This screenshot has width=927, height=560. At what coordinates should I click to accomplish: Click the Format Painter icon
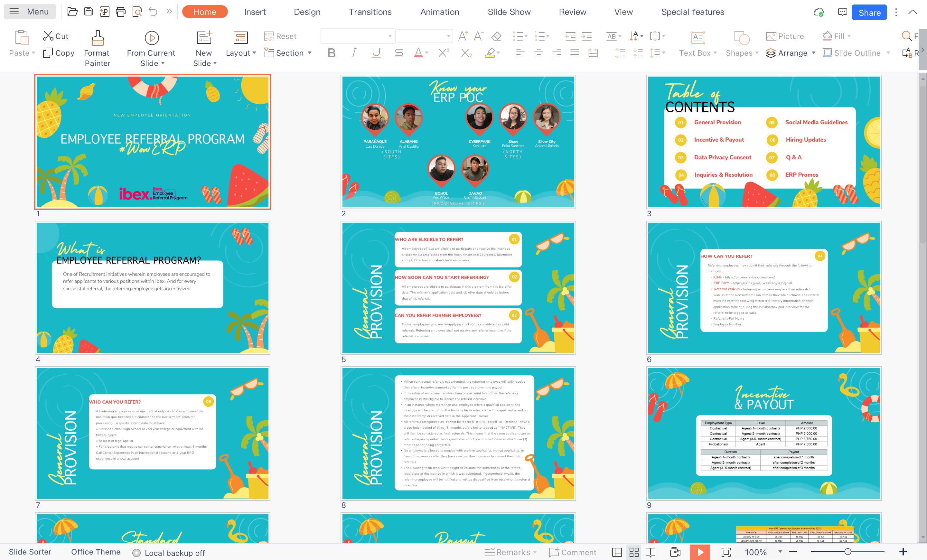tap(98, 38)
